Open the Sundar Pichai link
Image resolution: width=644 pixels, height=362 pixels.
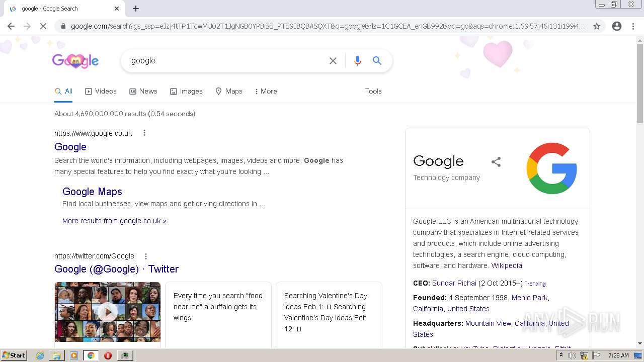coord(454,283)
